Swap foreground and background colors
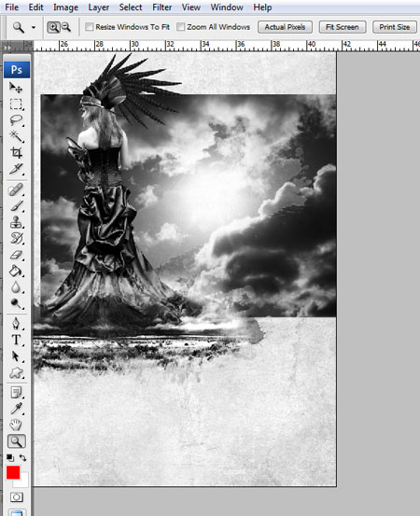This screenshot has width=420, height=516. tap(22, 457)
